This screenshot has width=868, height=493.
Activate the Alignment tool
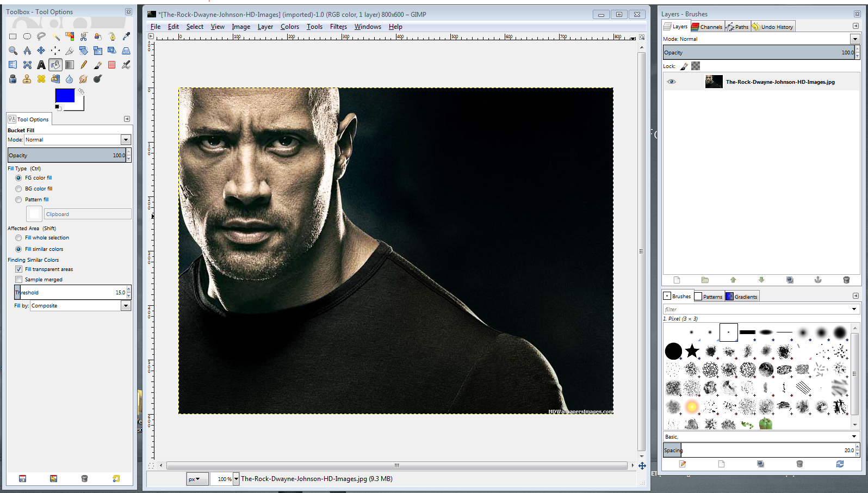click(55, 51)
